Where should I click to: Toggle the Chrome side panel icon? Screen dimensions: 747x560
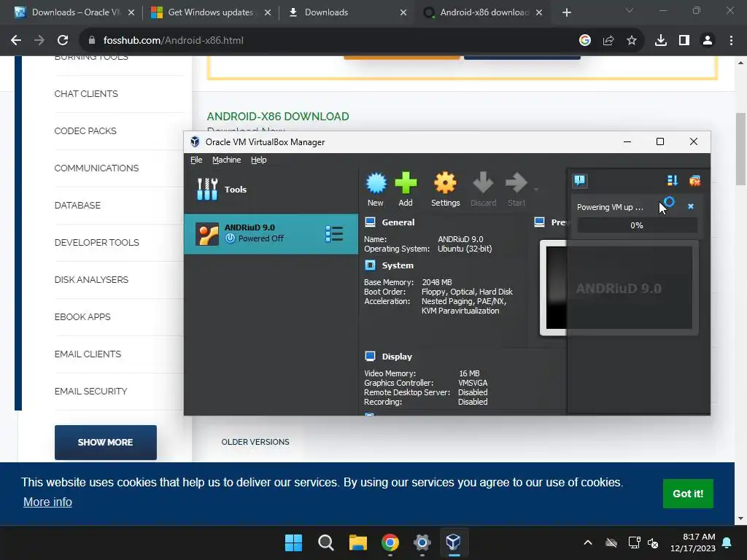684,41
